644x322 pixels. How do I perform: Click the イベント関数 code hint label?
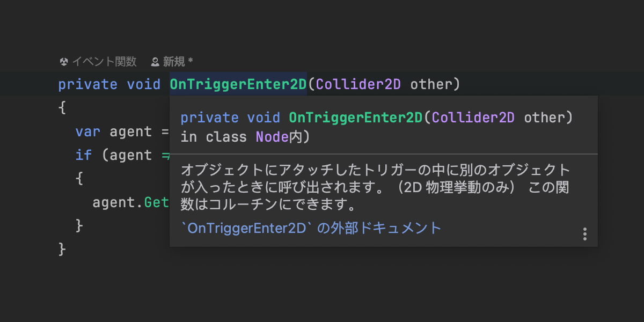(x=104, y=62)
